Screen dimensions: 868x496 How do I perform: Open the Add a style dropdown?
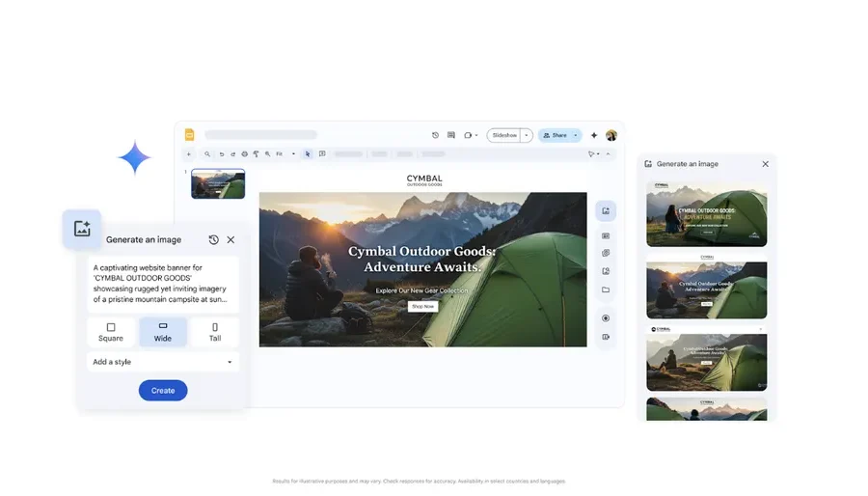[x=163, y=362]
